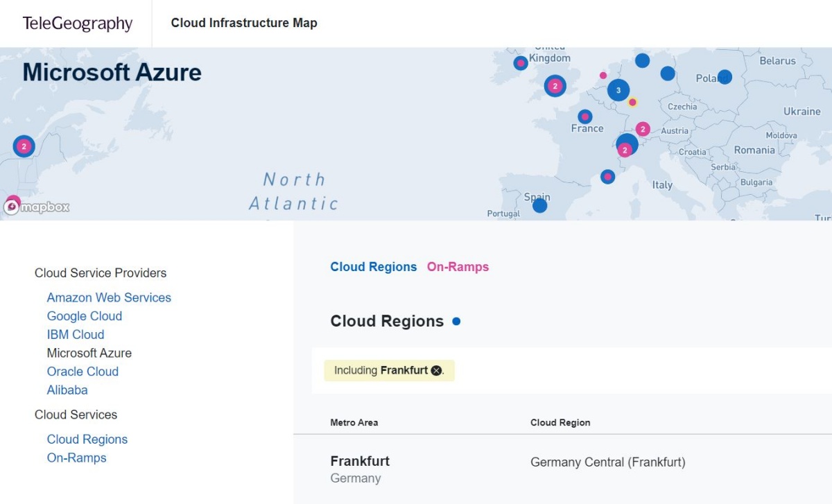Viewport: 832px width, 504px height.
Task: Click the cluster marker labeled 2 in the United Kingdom
Action: 555,86
